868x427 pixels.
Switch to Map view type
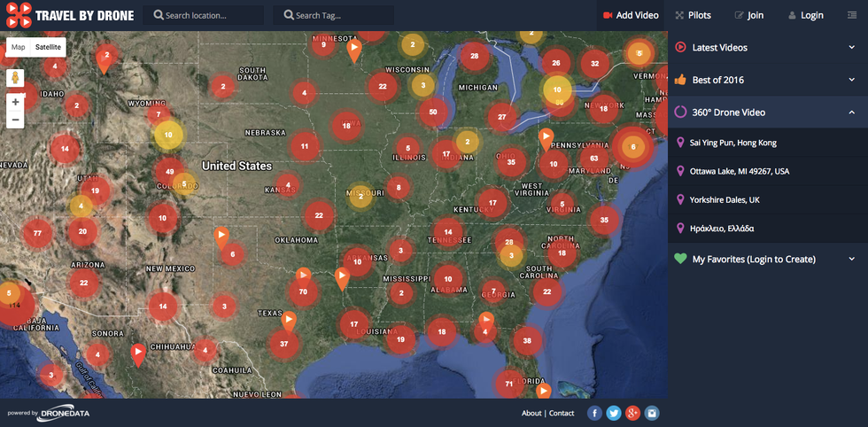tap(19, 47)
